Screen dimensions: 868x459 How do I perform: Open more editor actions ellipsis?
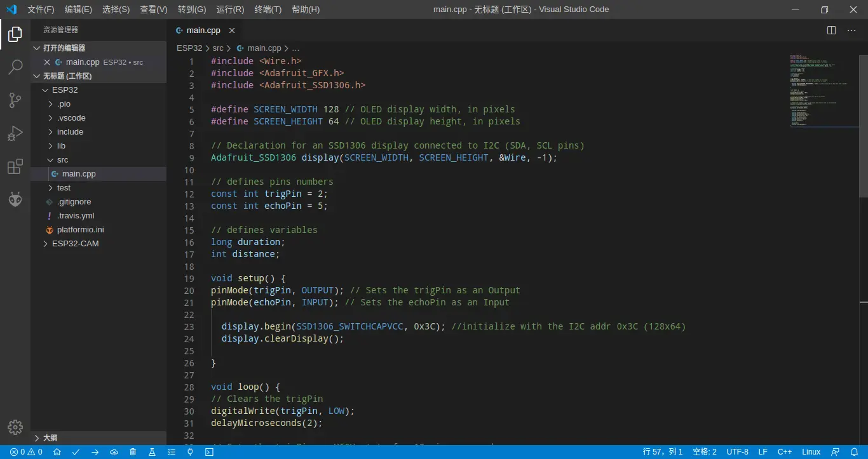click(851, 30)
